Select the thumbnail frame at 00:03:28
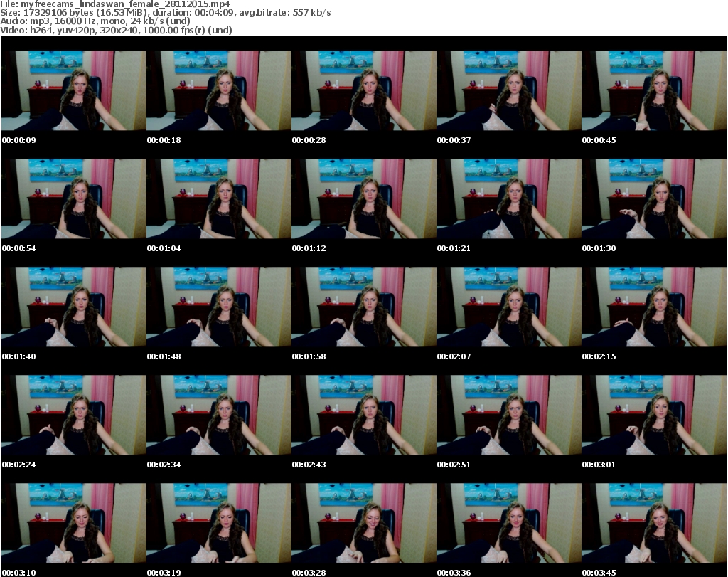This screenshot has height=577, width=728. (x=364, y=523)
